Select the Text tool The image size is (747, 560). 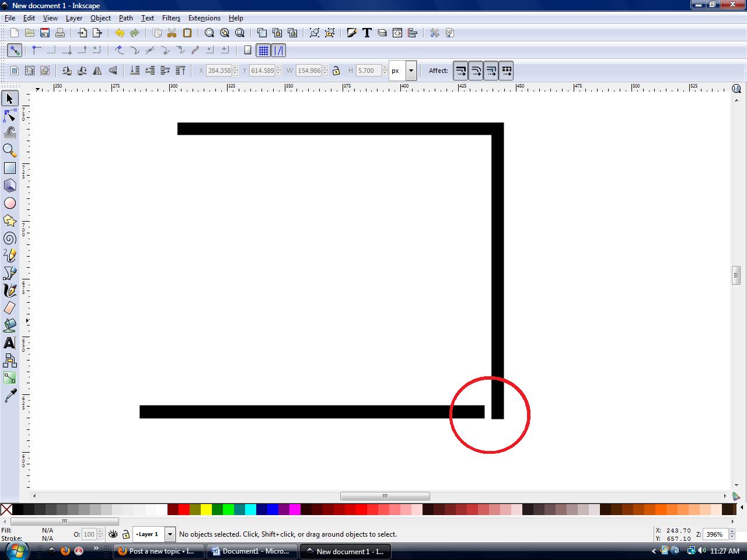tap(9, 343)
